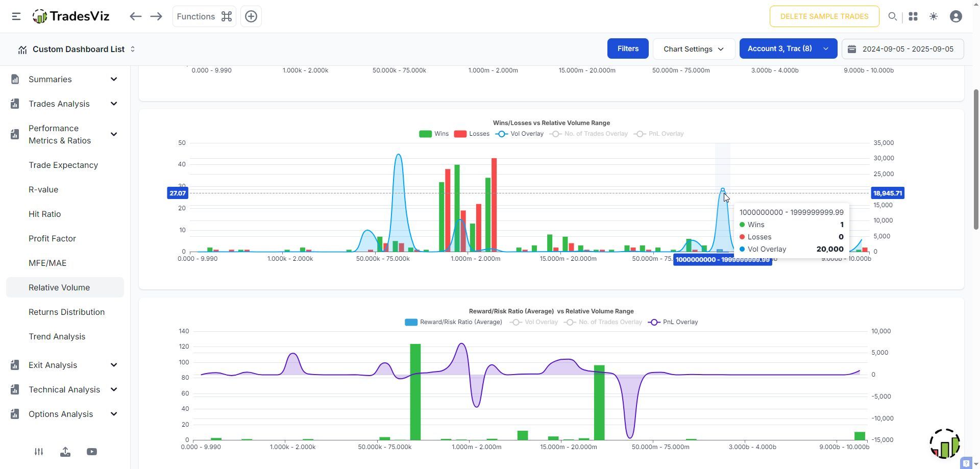
Task: Go back with the left arrow
Action: point(135,16)
